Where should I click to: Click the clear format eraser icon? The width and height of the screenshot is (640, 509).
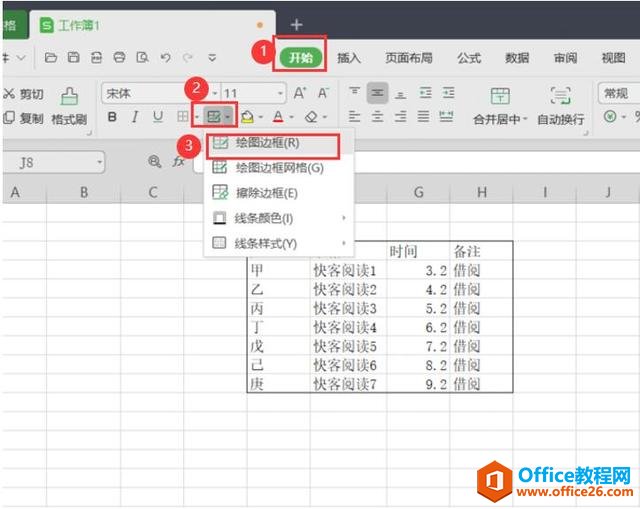311,117
